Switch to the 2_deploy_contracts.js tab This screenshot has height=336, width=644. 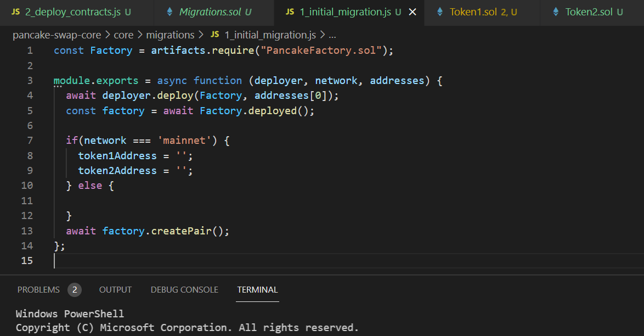pos(76,12)
